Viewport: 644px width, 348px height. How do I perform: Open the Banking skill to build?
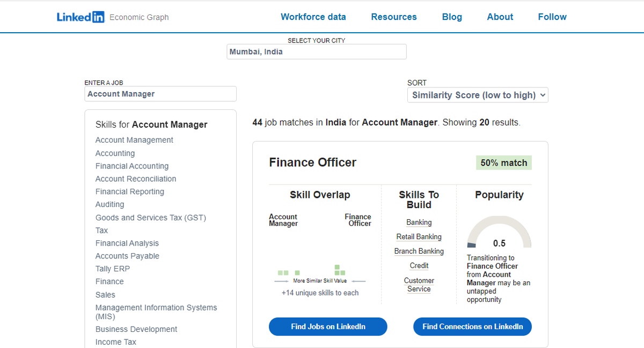[419, 222]
